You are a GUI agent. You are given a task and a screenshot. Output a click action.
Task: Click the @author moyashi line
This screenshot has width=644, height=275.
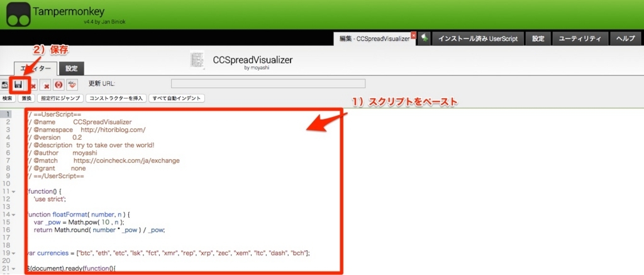coord(61,153)
